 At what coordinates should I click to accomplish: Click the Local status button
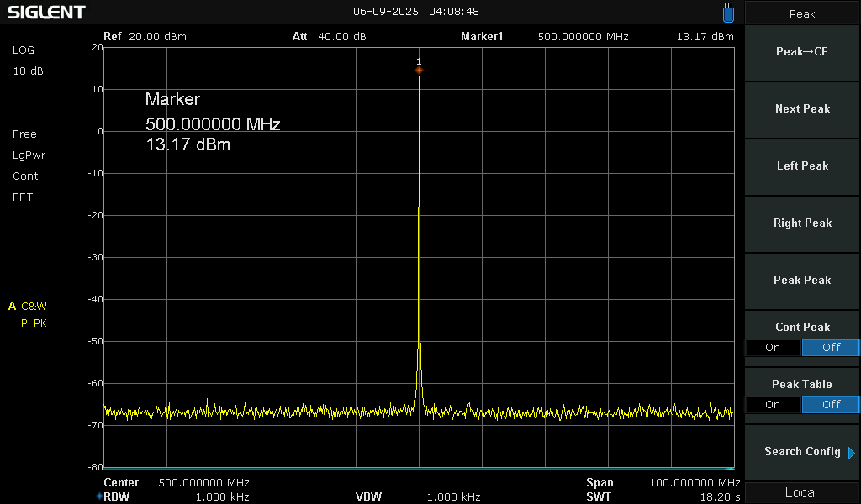(x=801, y=493)
